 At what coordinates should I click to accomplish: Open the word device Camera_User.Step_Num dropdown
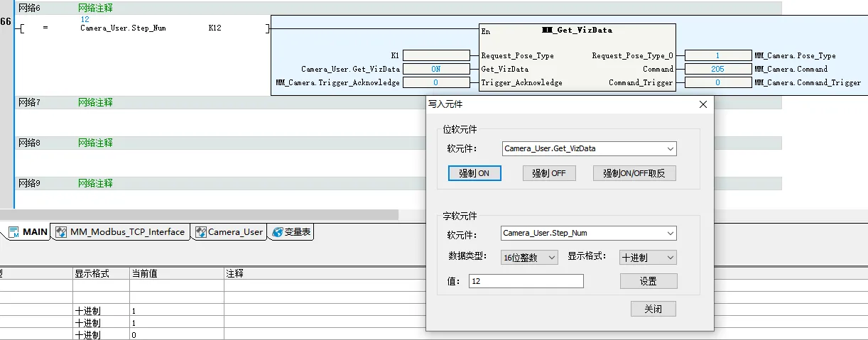click(671, 233)
